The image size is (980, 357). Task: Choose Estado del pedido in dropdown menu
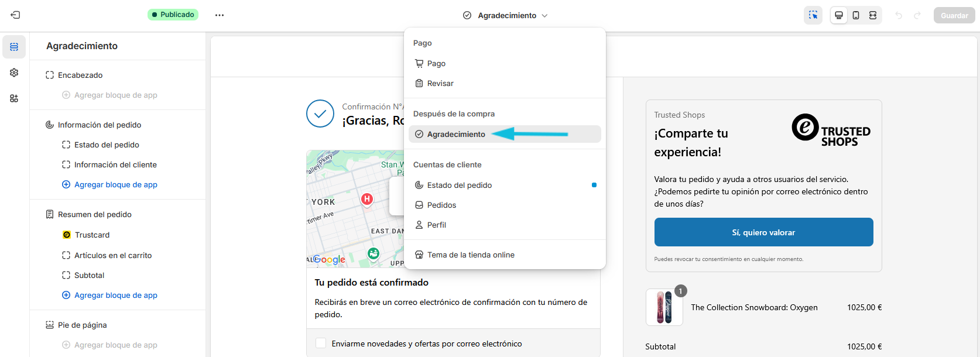[459, 185]
